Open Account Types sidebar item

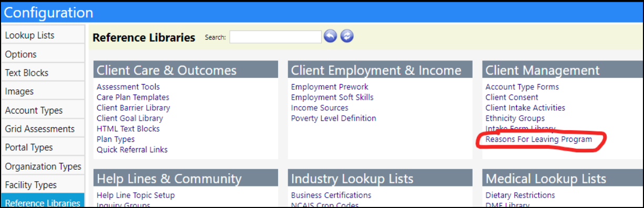(x=43, y=110)
